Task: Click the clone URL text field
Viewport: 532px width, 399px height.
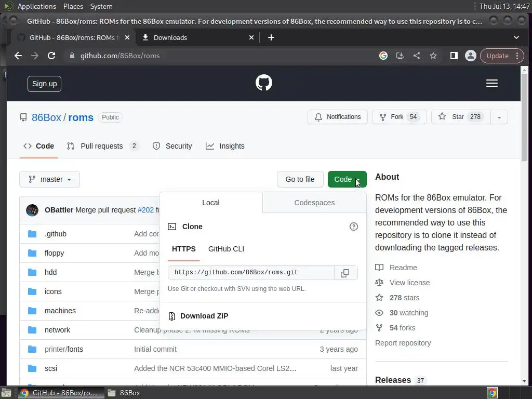Action: tap(251, 273)
